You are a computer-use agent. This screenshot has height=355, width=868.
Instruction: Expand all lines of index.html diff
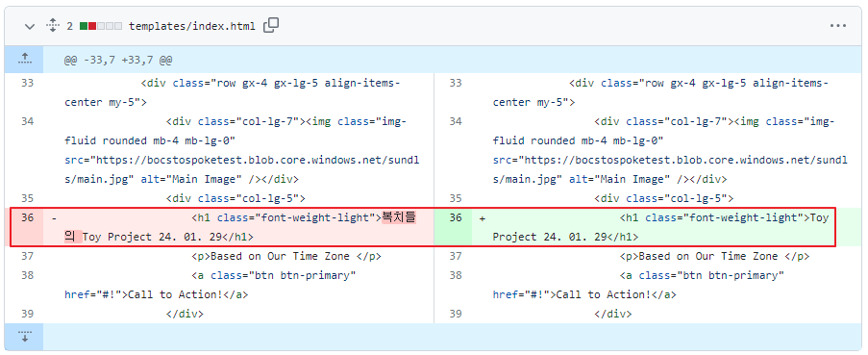coord(53,25)
